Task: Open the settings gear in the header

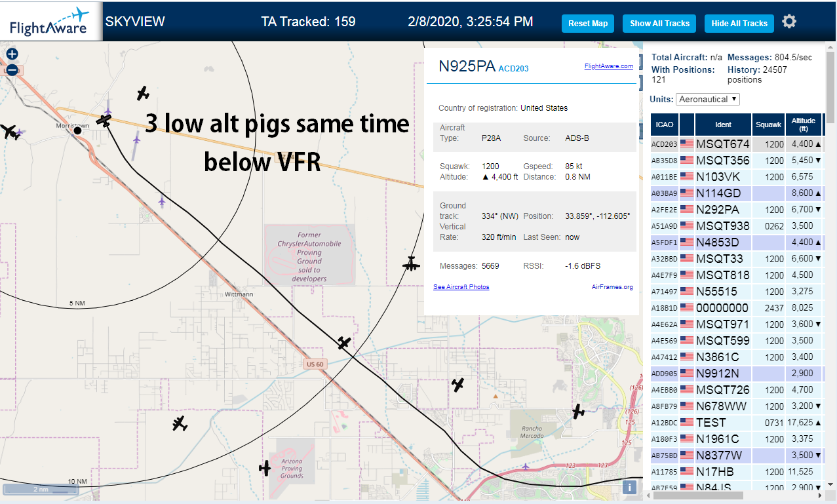Action: click(789, 22)
